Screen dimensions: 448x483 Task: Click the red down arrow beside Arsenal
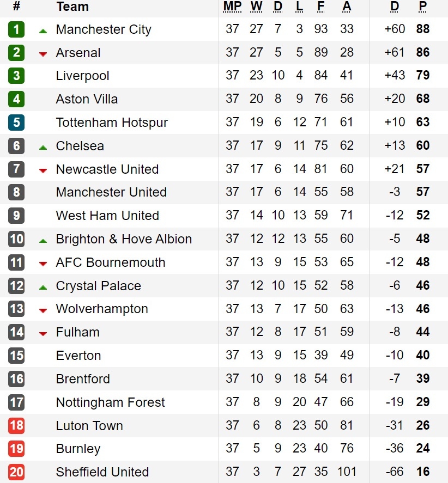click(43, 54)
